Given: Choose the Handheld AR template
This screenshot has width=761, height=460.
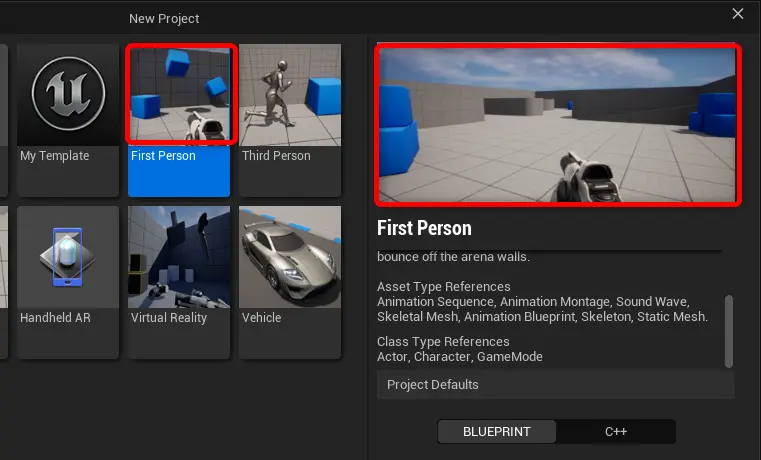Looking at the screenshot, I should point(68,282).
